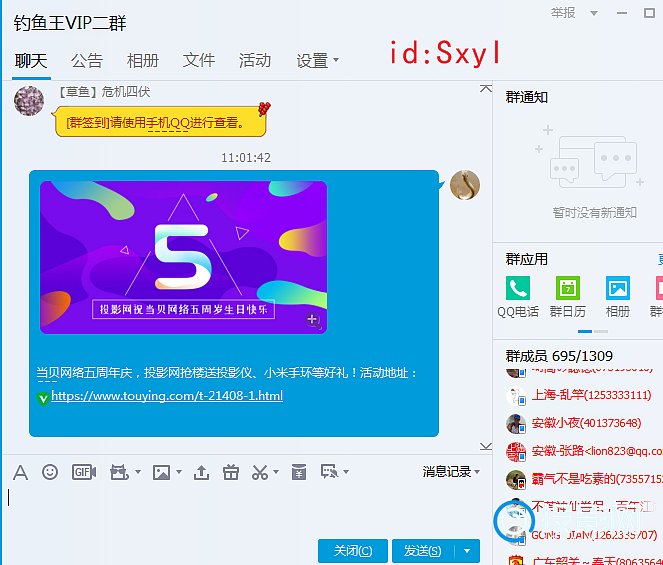Expand the cat sticker dropdown arrow

tap(138, 472)
